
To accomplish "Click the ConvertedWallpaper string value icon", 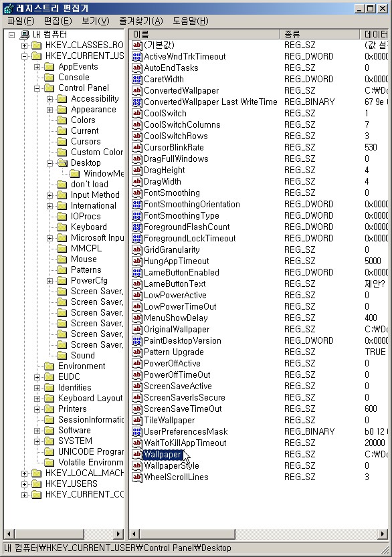I will (x=137, y=90).
